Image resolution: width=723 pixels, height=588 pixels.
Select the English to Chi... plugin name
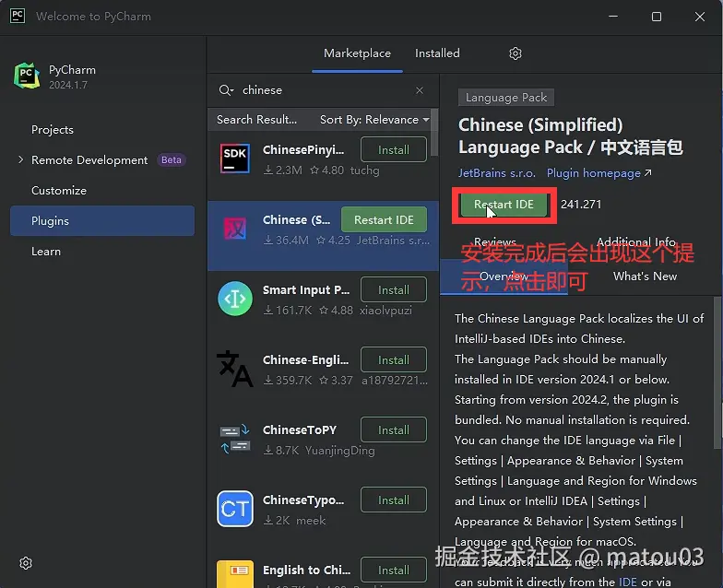pyautogui.click(x=306, y=570)
